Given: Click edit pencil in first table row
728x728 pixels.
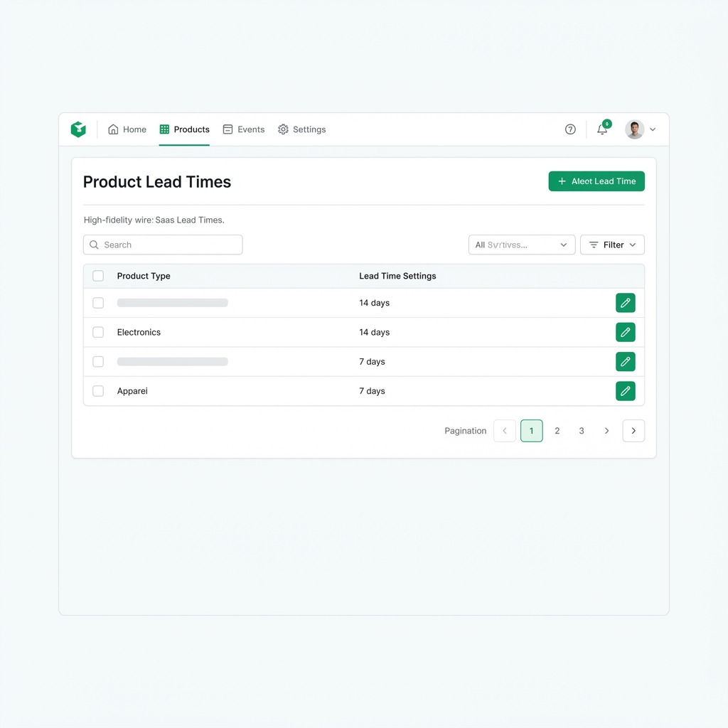Looking at the screenshot, I should (x=625, y=303).
